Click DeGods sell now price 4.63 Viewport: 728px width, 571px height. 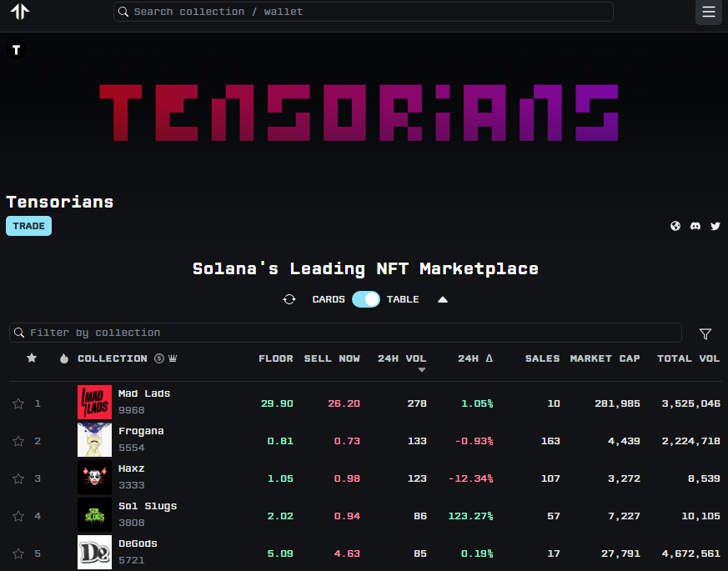point(347,553)
